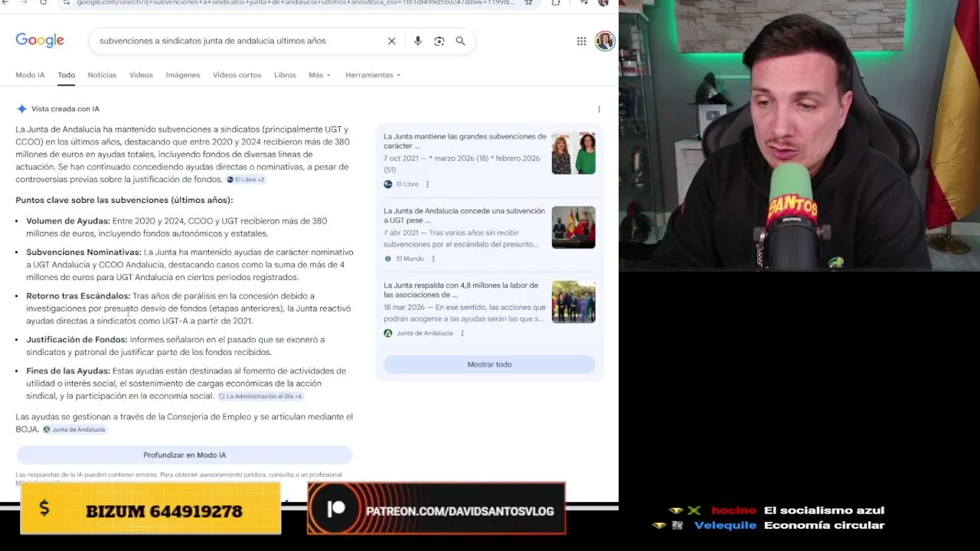Switch to the Noticias tab

(x=102, y=75)
